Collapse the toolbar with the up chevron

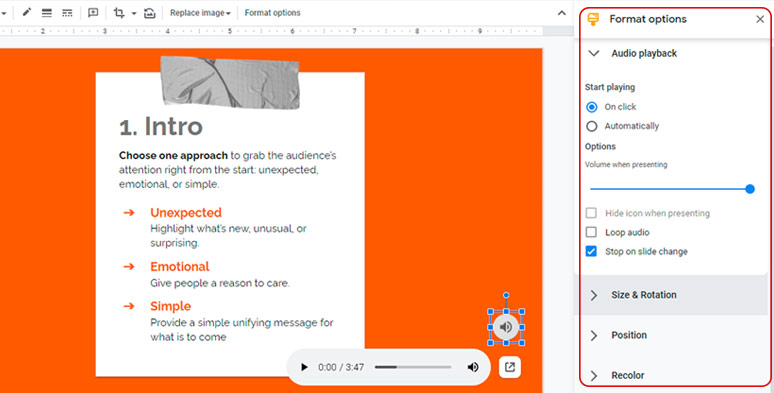[561, 13]
